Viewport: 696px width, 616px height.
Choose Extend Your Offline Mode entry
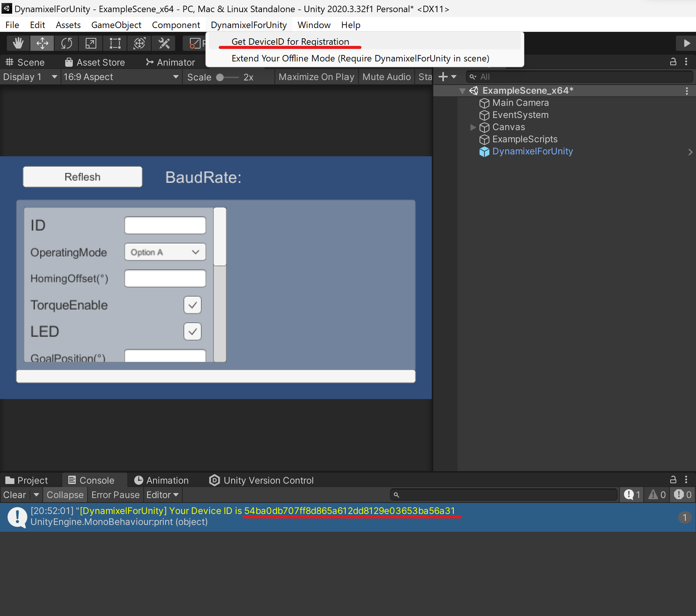pyautogui.click(x=365, y=58)
